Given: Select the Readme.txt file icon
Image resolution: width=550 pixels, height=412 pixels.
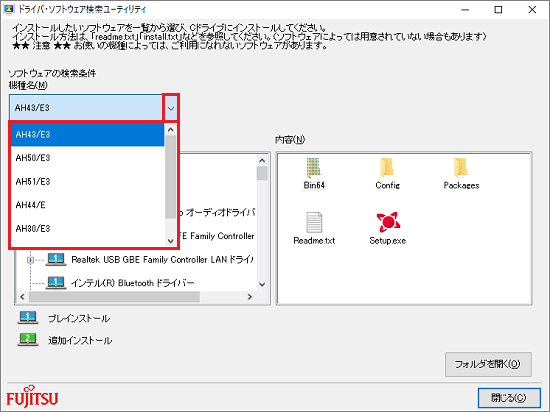Looking at the screenshot, I should [314, 222].
